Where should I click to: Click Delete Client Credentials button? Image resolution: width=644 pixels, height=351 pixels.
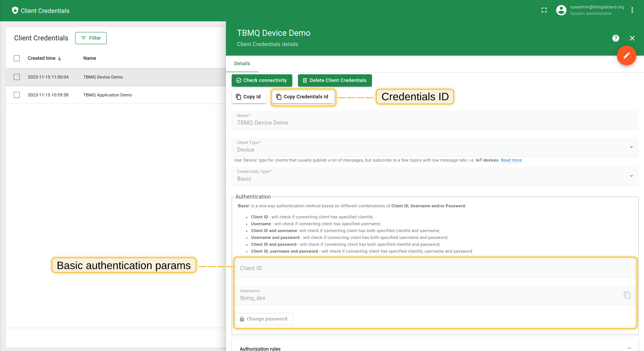(335, 80)
